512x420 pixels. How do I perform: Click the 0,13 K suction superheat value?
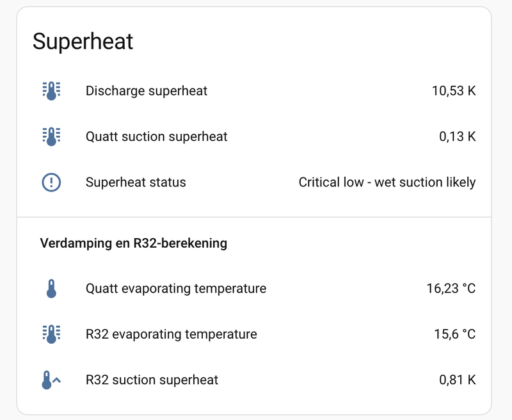coord(458,136)
